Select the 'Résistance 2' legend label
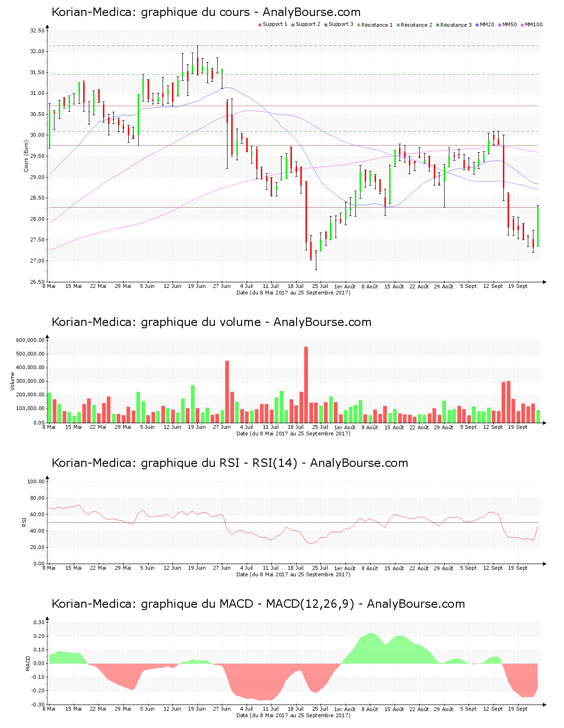Screen dimensions: 564x728 coord(416,25)
